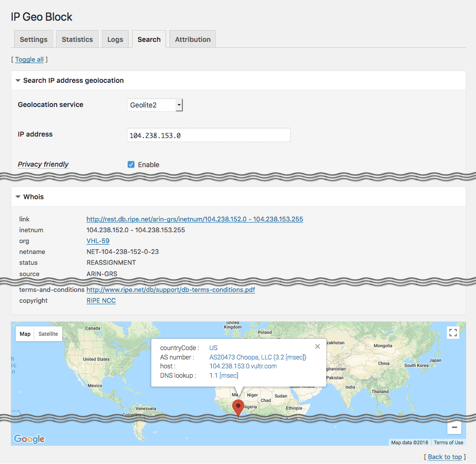Open the map Terms of Use
This screenshot has width=476, height=464.
448,442
